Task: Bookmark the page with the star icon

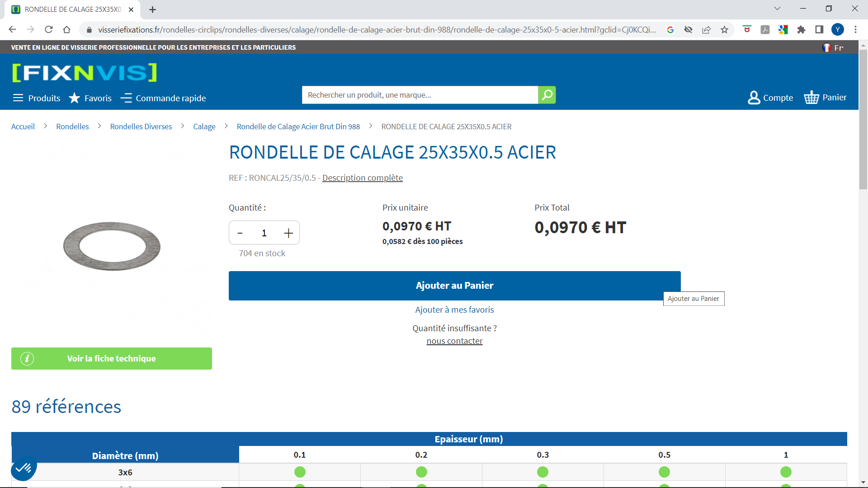Action: pos(724,30)
